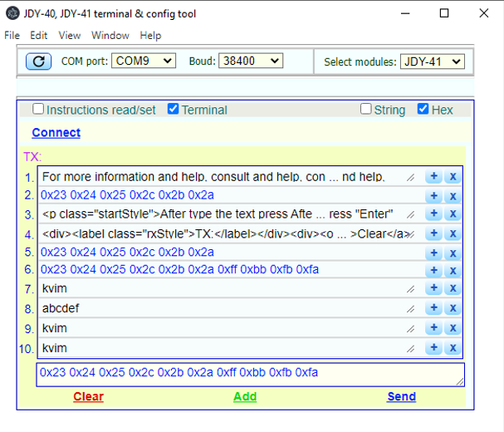Click the abcdef text field in row 8
The width and height of the screenshot is (504, 432).
[228, 308]
